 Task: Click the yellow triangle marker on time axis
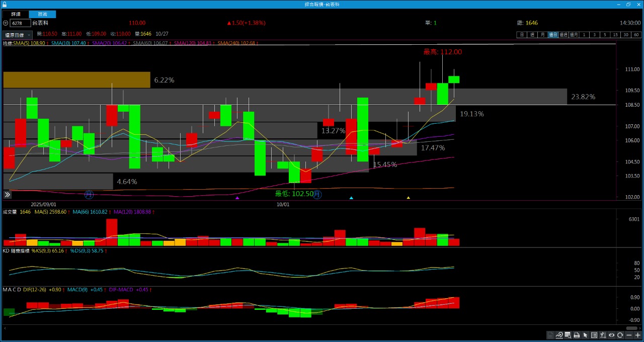(408, 198)
